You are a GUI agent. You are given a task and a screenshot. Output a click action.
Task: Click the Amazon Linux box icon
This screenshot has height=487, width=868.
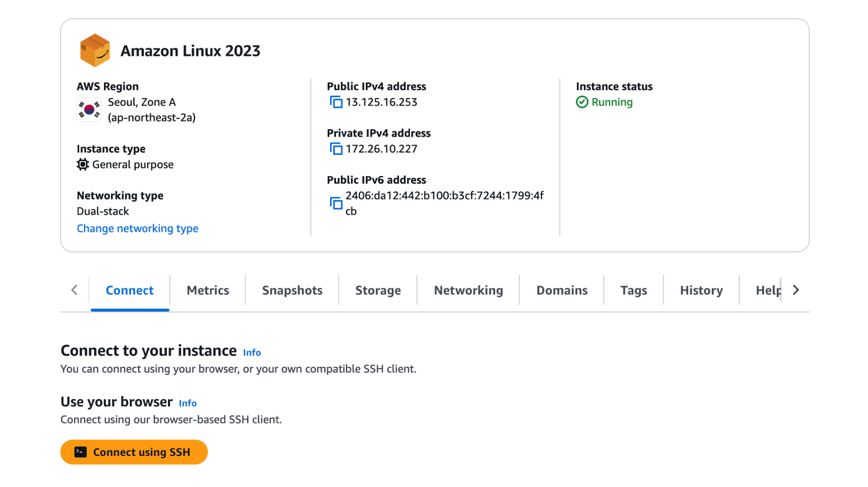click(95, 50)
